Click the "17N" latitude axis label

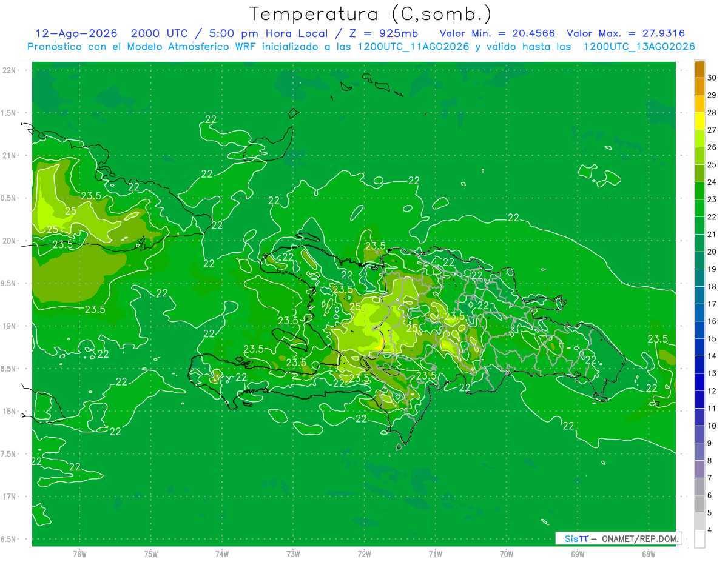pyautogui.click(x=10, y=497)
